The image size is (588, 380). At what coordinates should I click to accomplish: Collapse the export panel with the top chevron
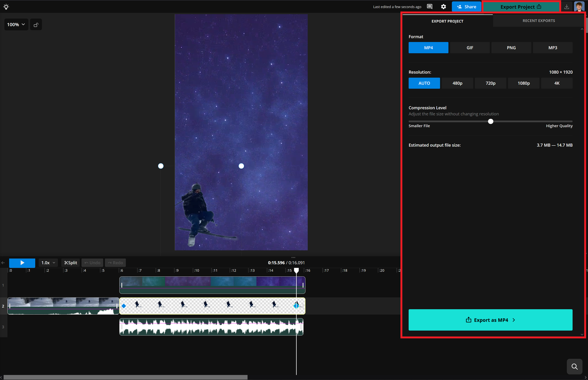point(582,29)
